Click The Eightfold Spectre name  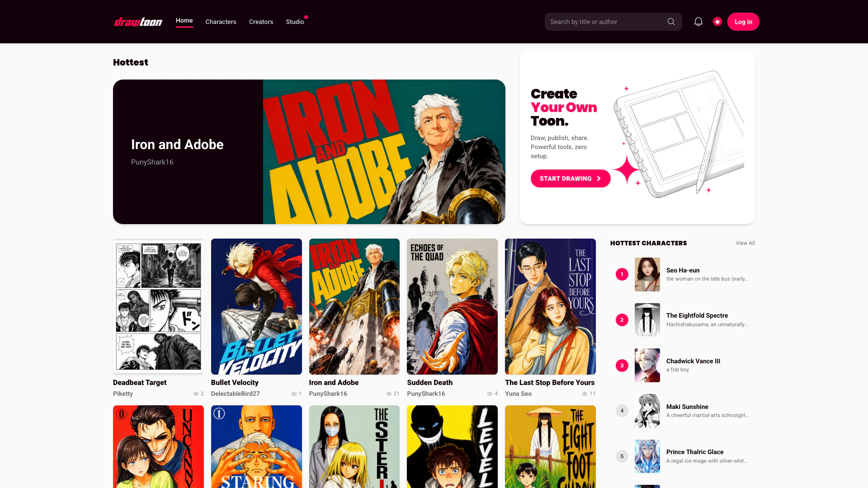pos(697,316)
